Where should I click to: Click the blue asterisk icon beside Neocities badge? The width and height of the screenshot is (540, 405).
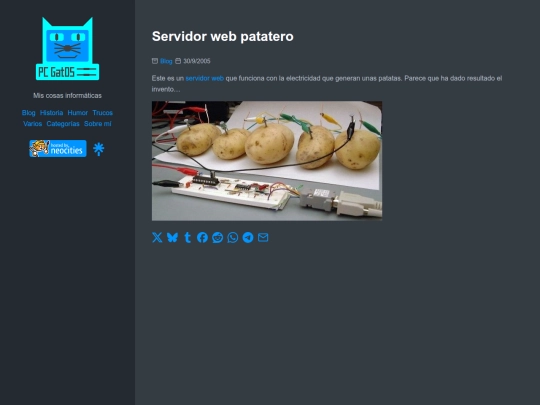pyautogui.click(x=98, y=149)
